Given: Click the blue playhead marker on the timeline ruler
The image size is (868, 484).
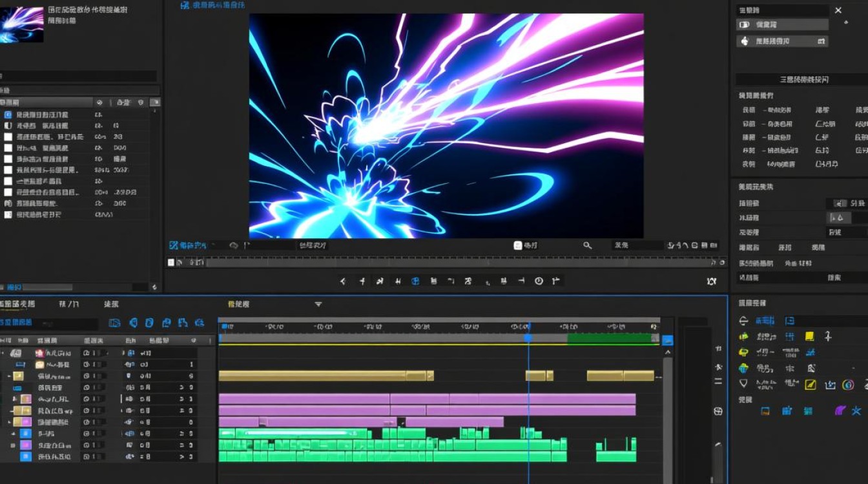Looking at the screenshot, I should point(528,338).
